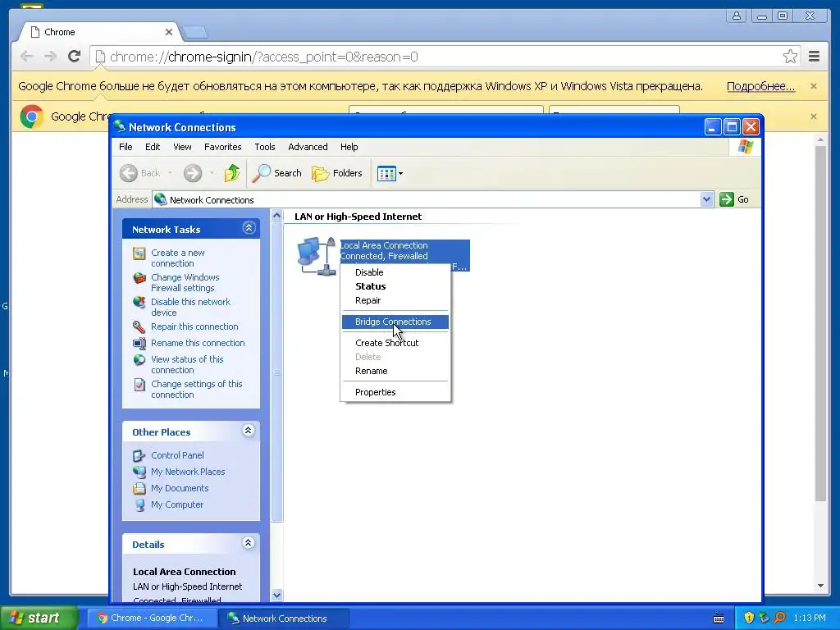The height and width of the screenshot is (630, 840).
Task: Open the Control Panel link
Action: (x=177, y=455)
